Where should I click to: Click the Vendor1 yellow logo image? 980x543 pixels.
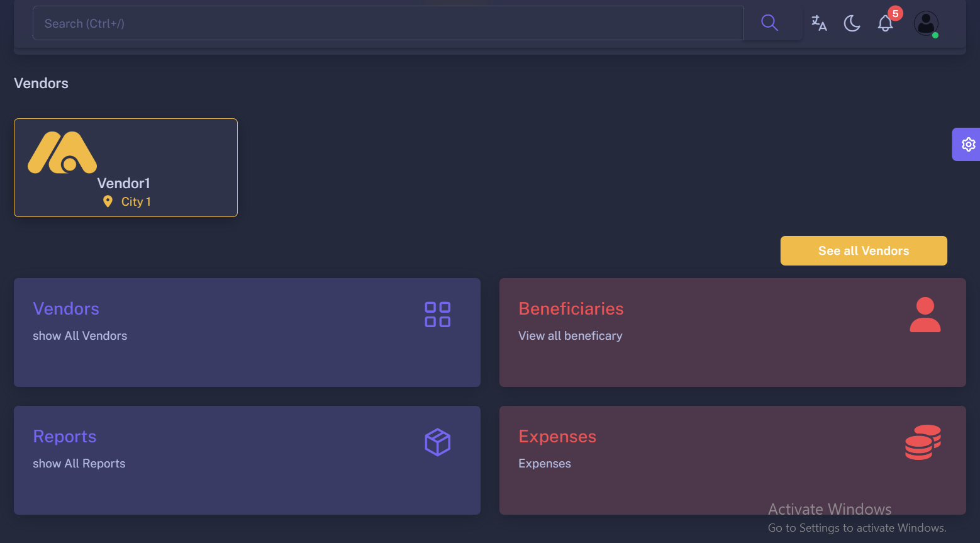tap(62, 152)
